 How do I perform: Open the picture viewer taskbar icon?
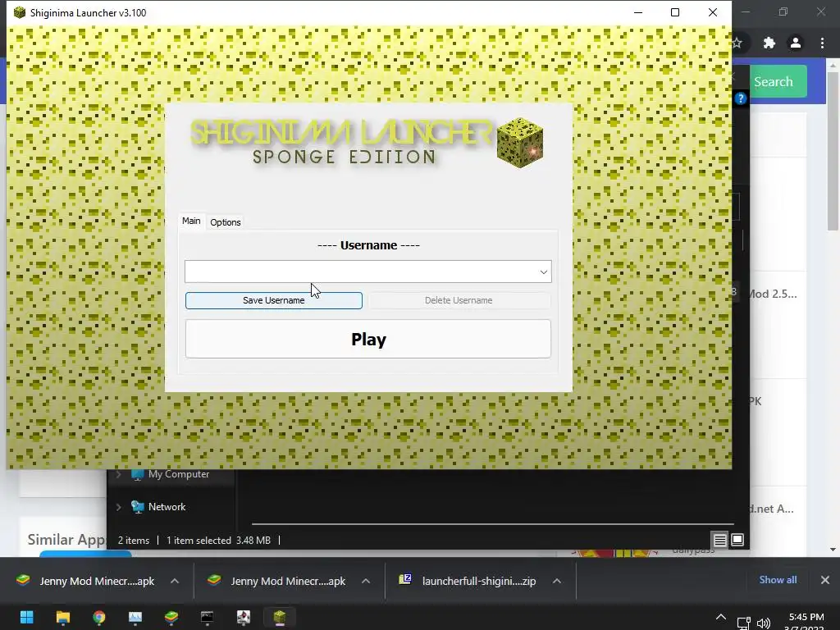(x=135, y=617)
